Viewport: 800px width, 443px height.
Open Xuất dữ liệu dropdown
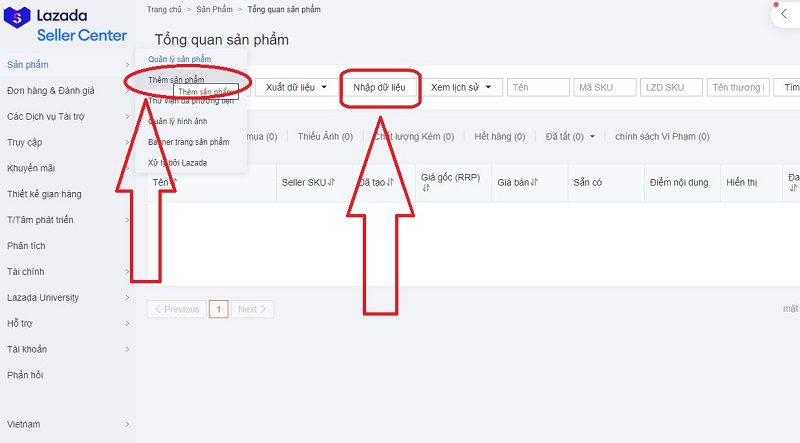tap(296, 87)
